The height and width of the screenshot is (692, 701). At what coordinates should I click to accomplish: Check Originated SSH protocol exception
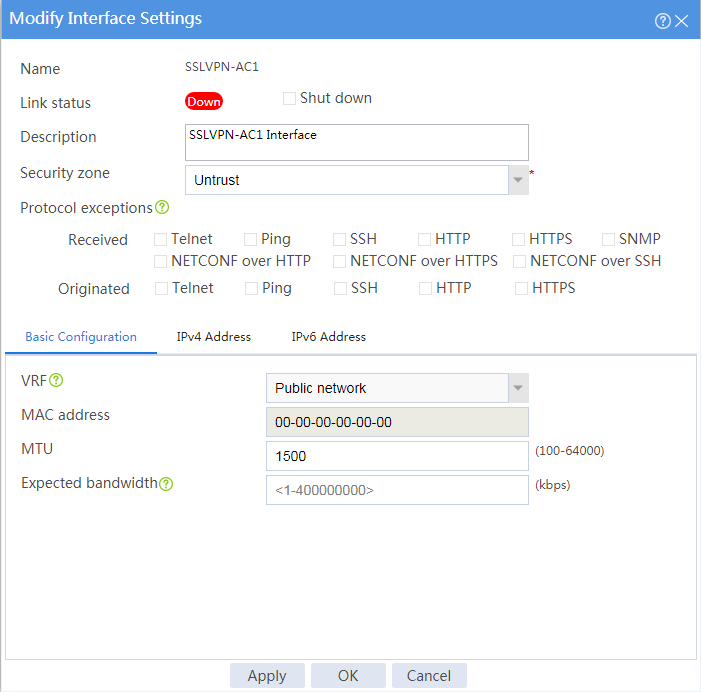click(340, 289)
